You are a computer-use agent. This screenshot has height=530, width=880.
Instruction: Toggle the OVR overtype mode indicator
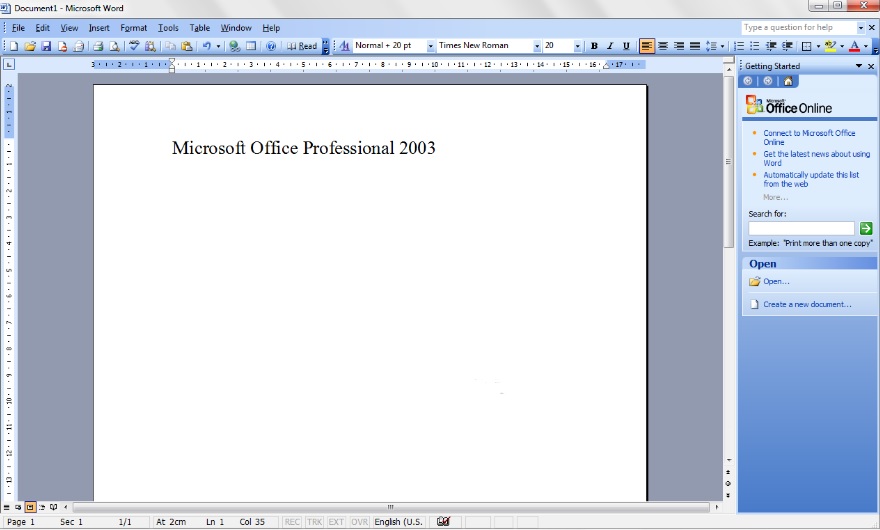(x=359, y=522)
